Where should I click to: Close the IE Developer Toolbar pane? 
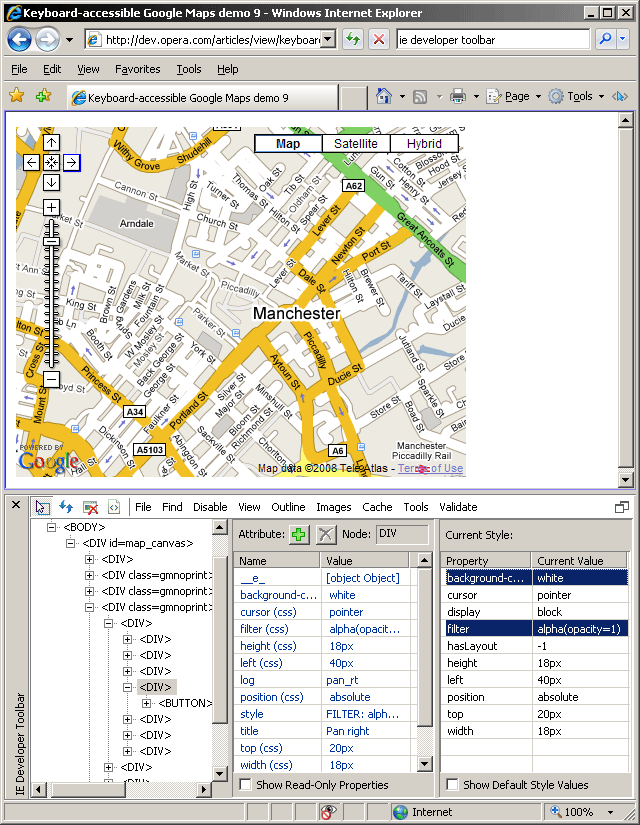(16, 505)
